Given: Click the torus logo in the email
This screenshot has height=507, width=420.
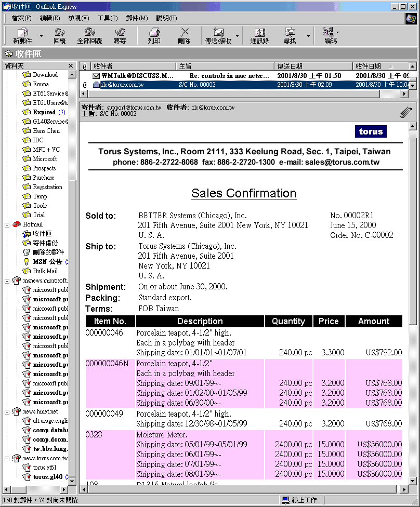Looking at the screenshot, I should pyautogui.click(x=371, y=131).
